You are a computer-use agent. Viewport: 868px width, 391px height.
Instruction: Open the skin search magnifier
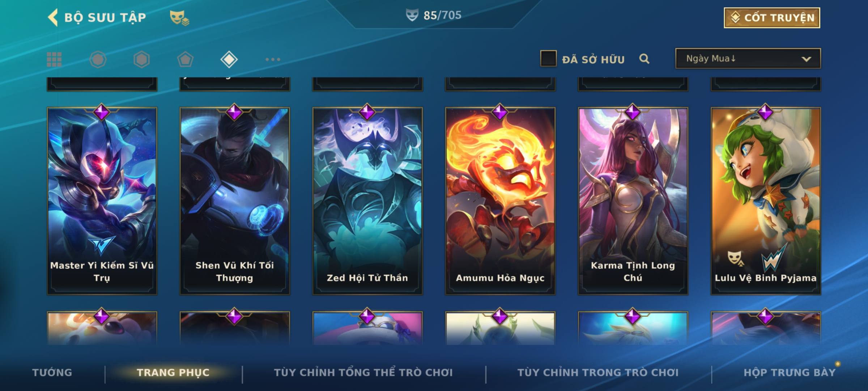[x=644, y=59]
